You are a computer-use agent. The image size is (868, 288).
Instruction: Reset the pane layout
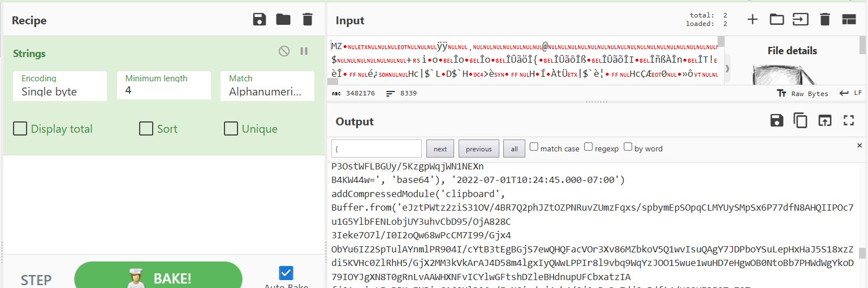[x=849, y=20]
